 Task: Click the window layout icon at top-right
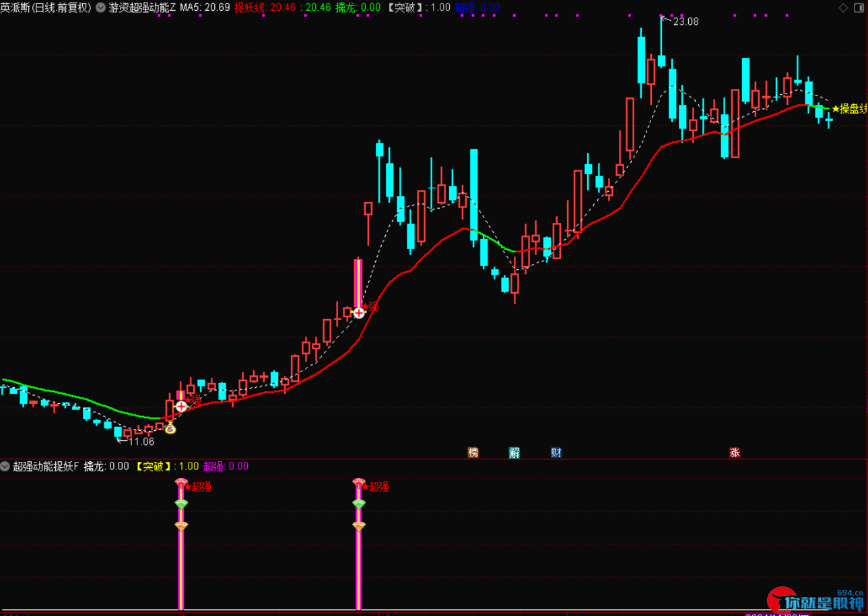coord(859,8)
